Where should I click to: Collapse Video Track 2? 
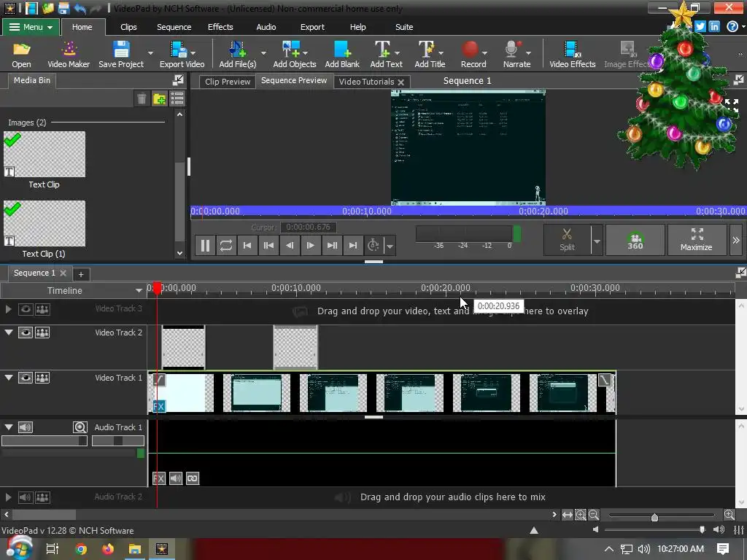9,332
